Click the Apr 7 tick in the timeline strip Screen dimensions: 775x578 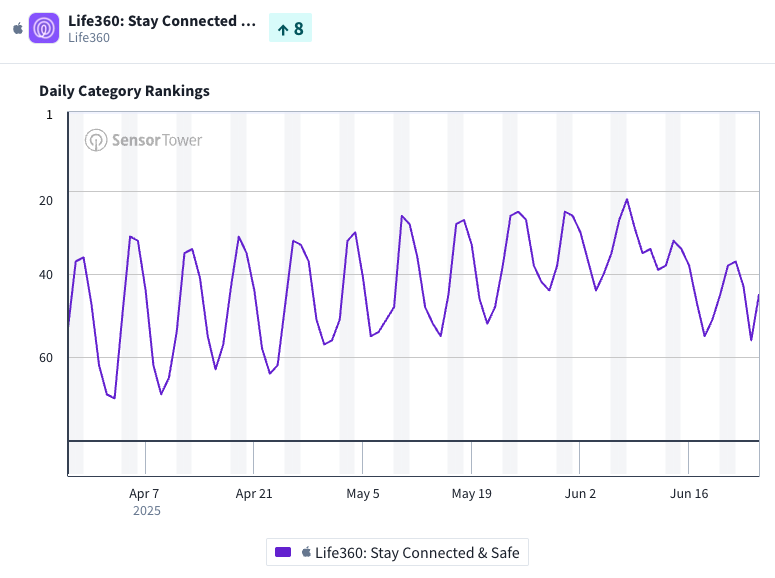pos(145,458)
